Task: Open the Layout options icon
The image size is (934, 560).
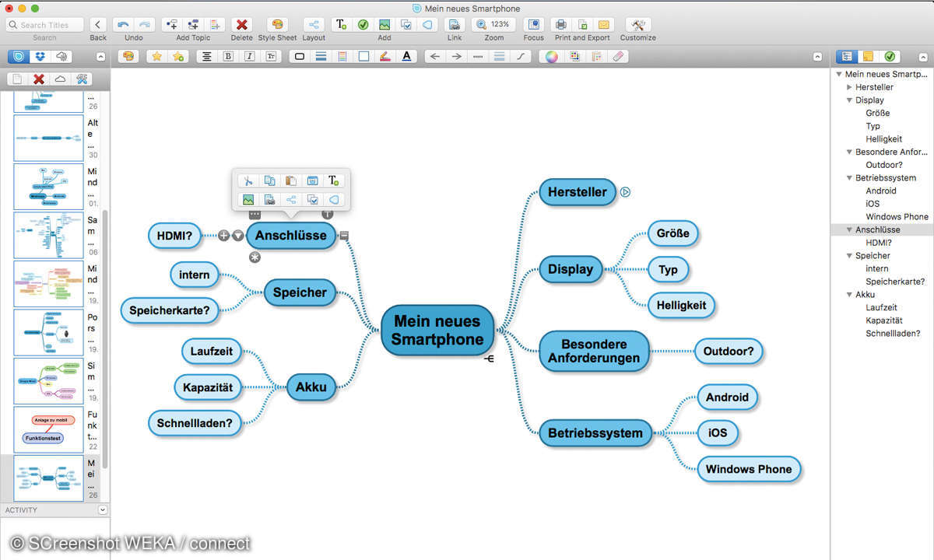Action: tap(314, 25)
